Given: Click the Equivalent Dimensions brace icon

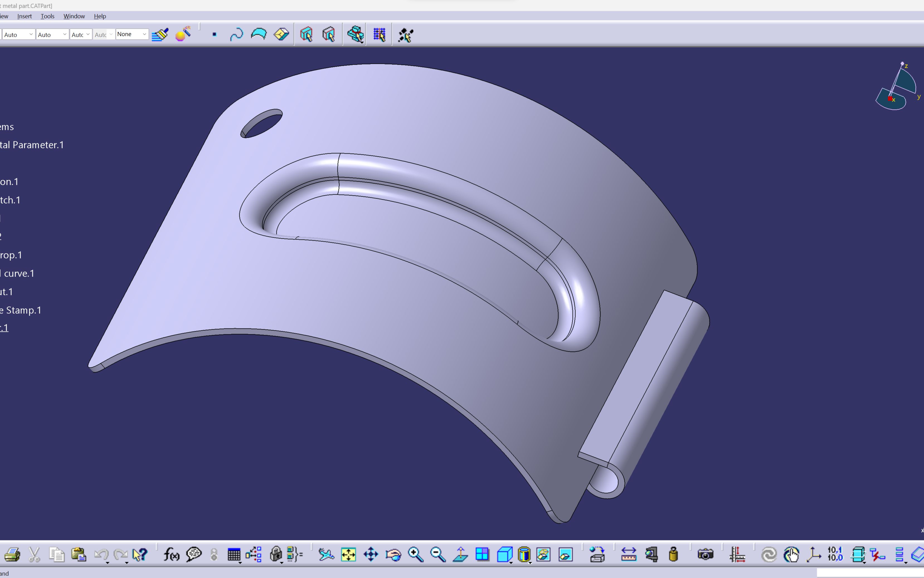Looking at the screenshot, I should 295,554.
